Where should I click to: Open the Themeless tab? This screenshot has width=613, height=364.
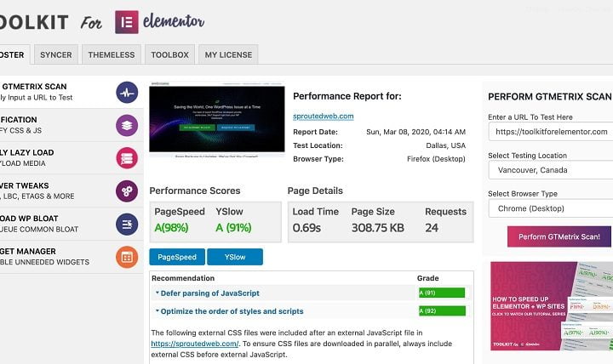112,54
